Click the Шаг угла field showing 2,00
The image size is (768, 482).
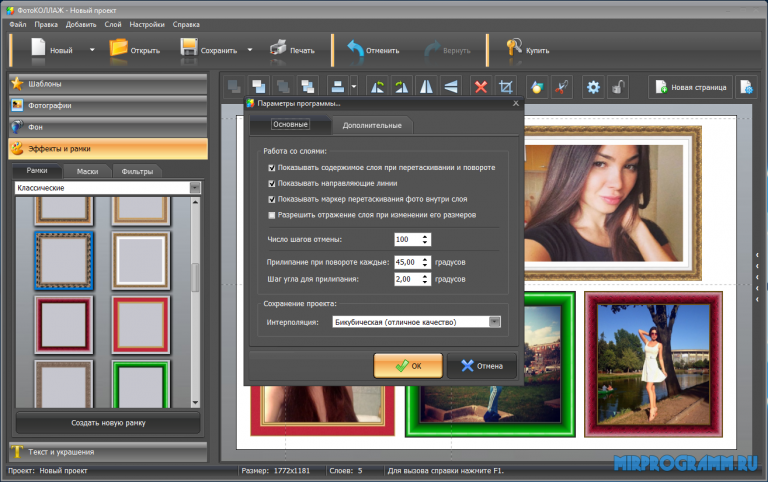[408, 279]
